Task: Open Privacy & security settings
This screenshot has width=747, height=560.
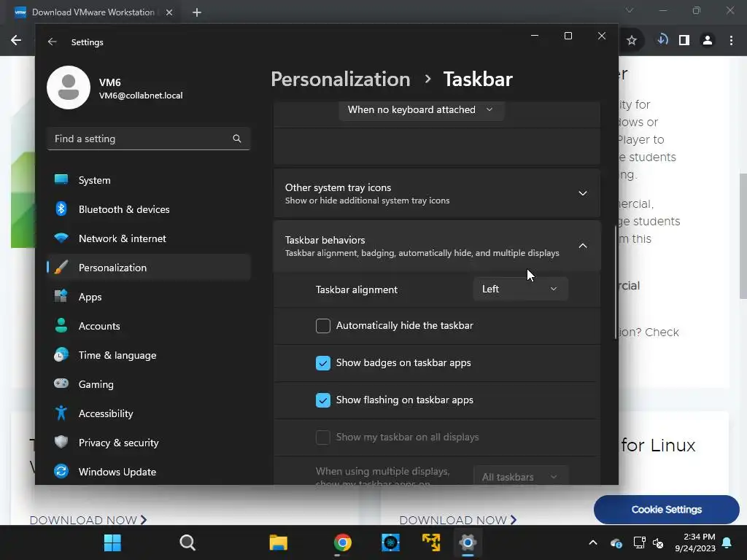Action: click(149, 443)
